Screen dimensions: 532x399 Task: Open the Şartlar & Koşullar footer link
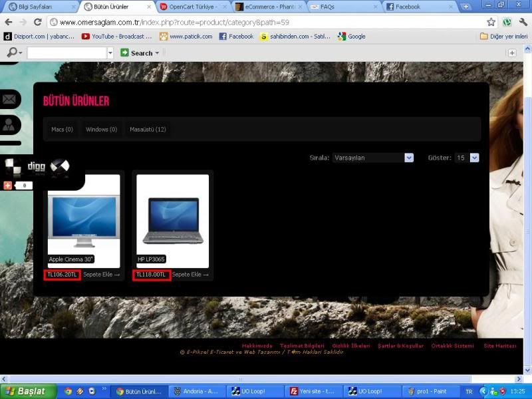click(x=400, y=346)
